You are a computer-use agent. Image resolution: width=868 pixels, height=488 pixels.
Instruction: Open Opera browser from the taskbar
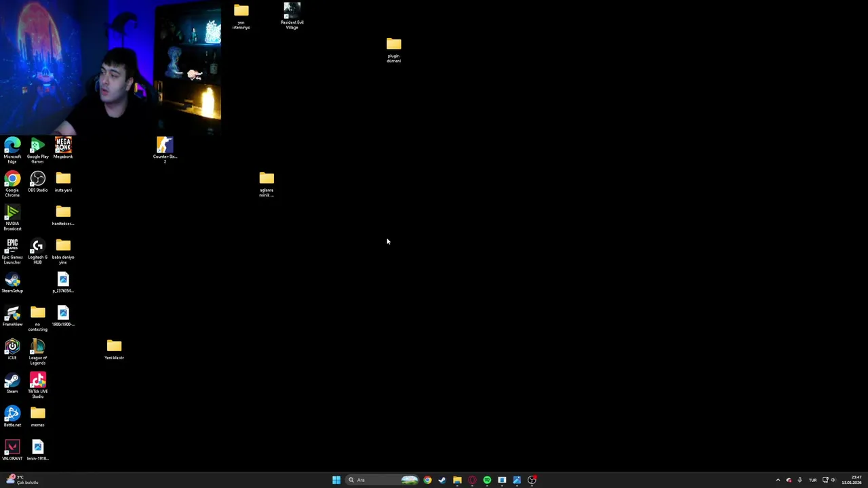point(472,480)
